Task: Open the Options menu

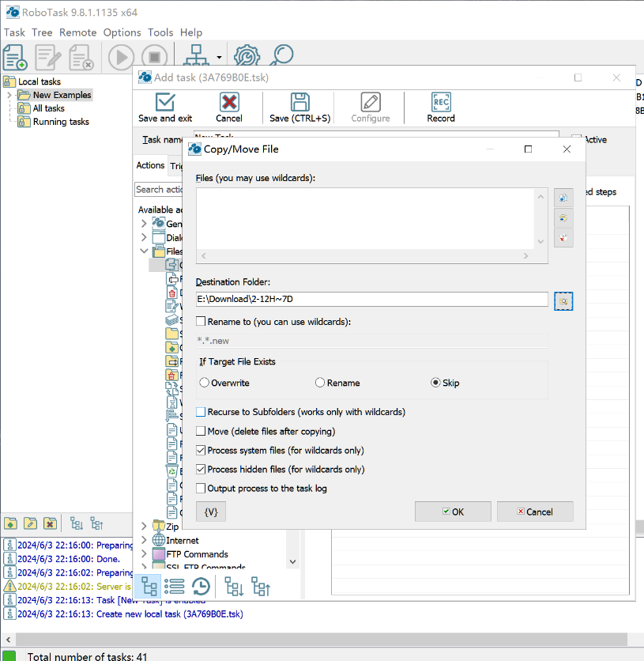Action: pos(122,32)
